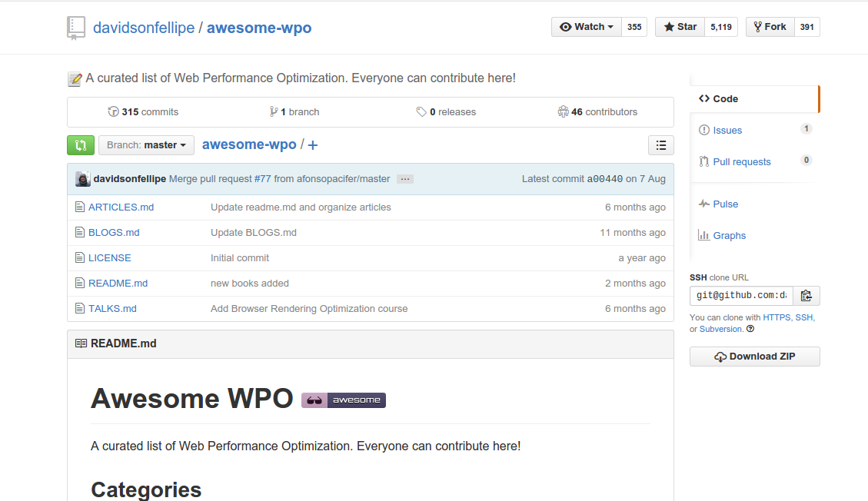Open clone help question mark icon
The width and height of the screenshot is (868, 501).
tap(750, 328)
